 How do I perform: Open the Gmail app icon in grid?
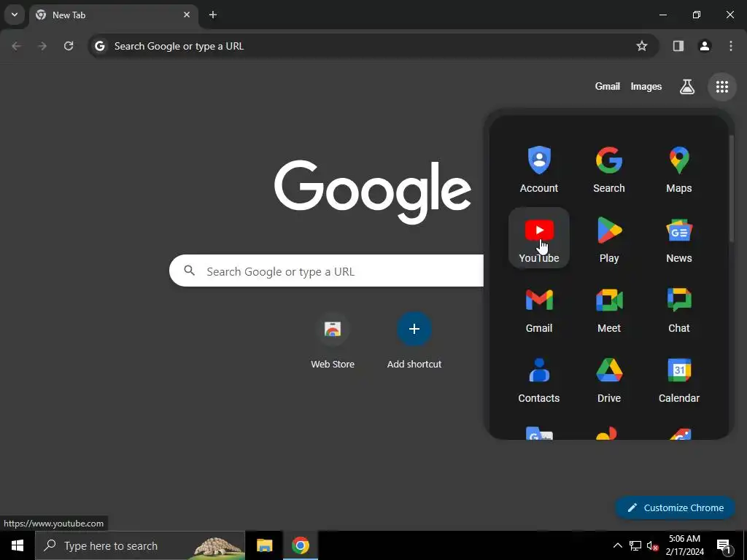tap(539, 308)
